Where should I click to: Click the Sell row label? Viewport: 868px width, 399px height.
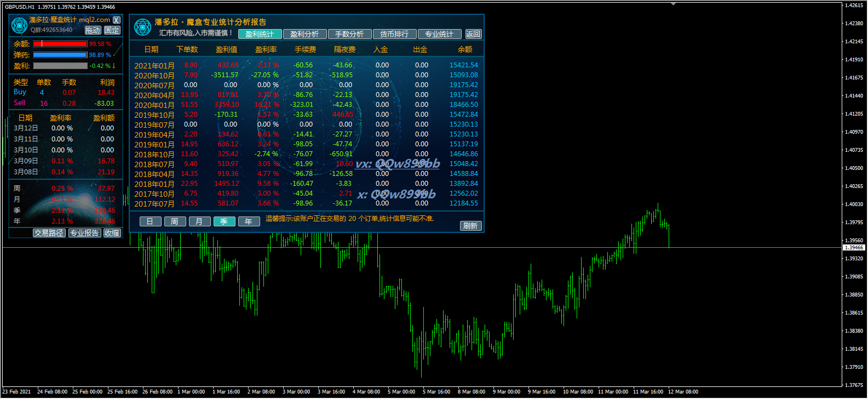tap(20, 103)
